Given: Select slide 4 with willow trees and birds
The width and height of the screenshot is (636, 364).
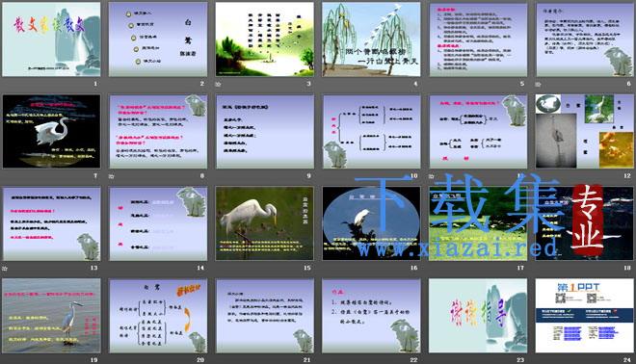Looking at the screenshot, I should pyautogui.click(x=371, y=39).
